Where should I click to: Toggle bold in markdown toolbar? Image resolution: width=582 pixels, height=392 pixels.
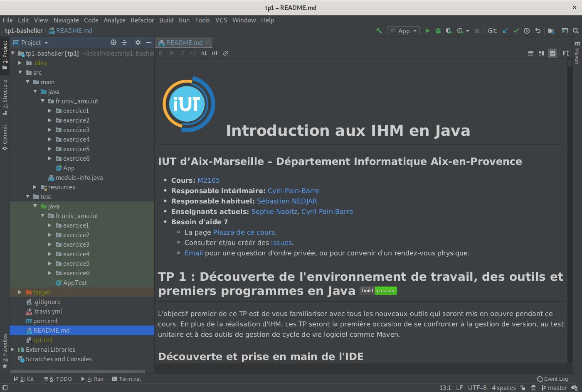click(x=161, y=53)
